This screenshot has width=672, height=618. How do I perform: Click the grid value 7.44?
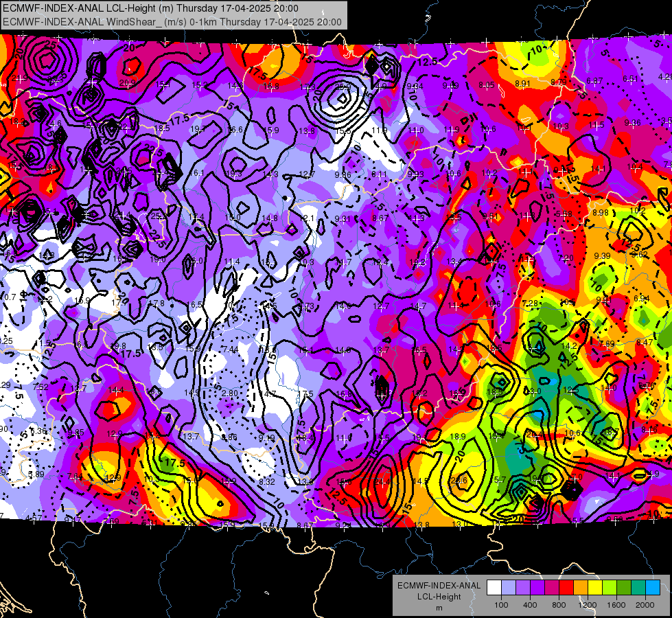tap(230, 349)
